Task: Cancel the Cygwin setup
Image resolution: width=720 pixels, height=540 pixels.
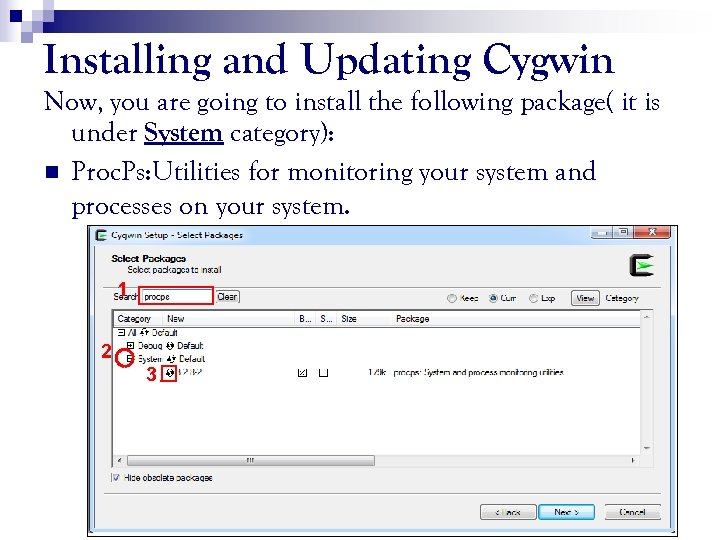Action: tap(632, 512)
